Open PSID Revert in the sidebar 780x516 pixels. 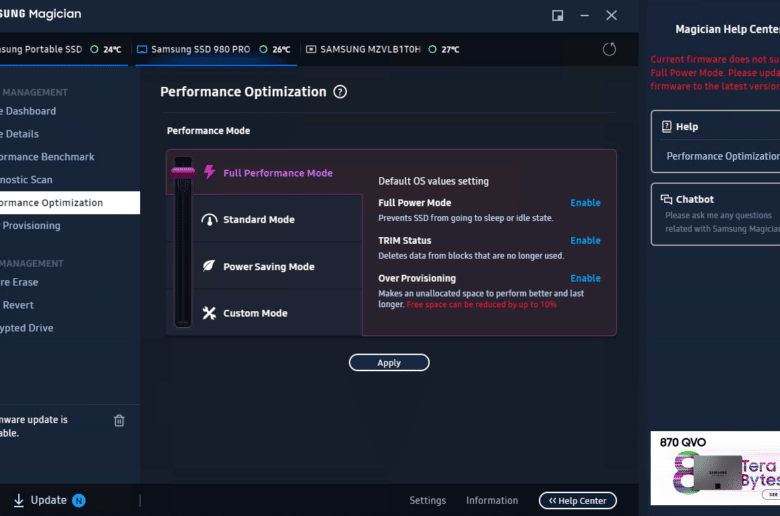click(70, 305)
